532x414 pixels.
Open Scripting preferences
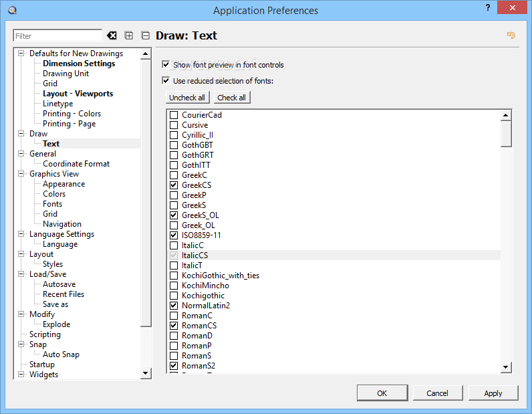45,334
